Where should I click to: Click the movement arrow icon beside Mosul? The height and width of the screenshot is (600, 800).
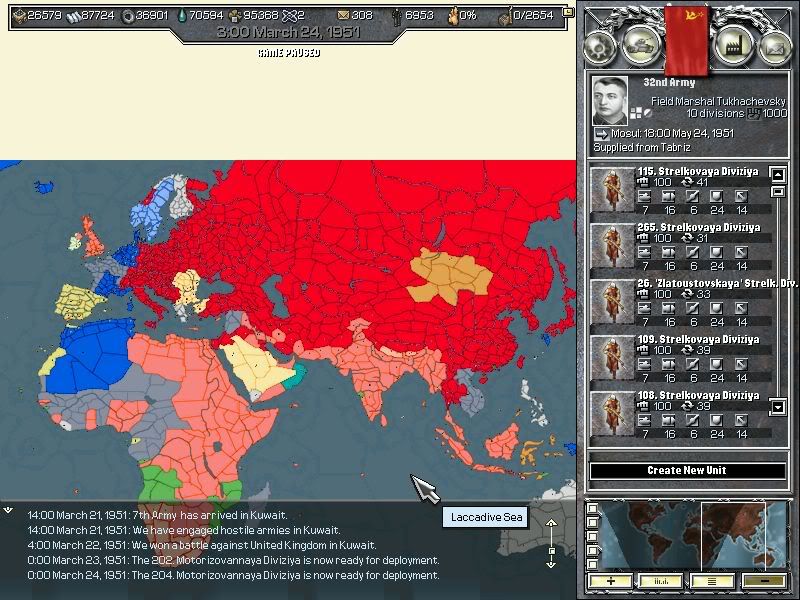coord(601,134)
